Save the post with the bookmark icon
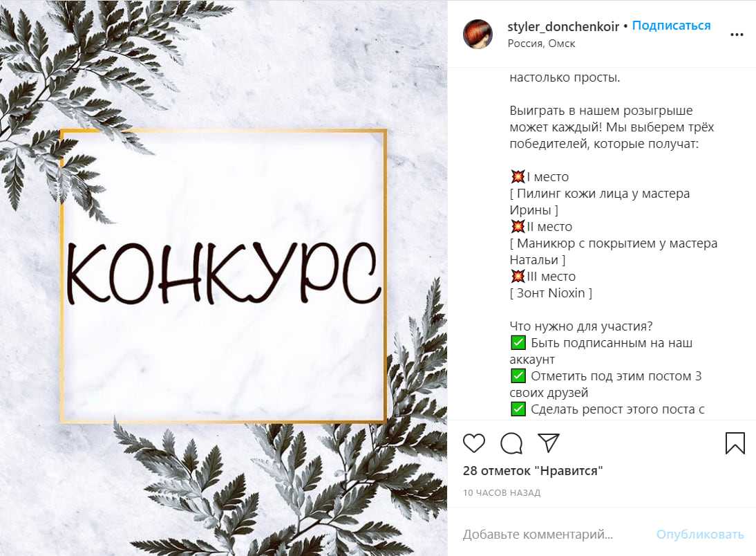Image resolution: width=756 pixels, height=556 pixels. pyautogui.click(x=735, y=443)
